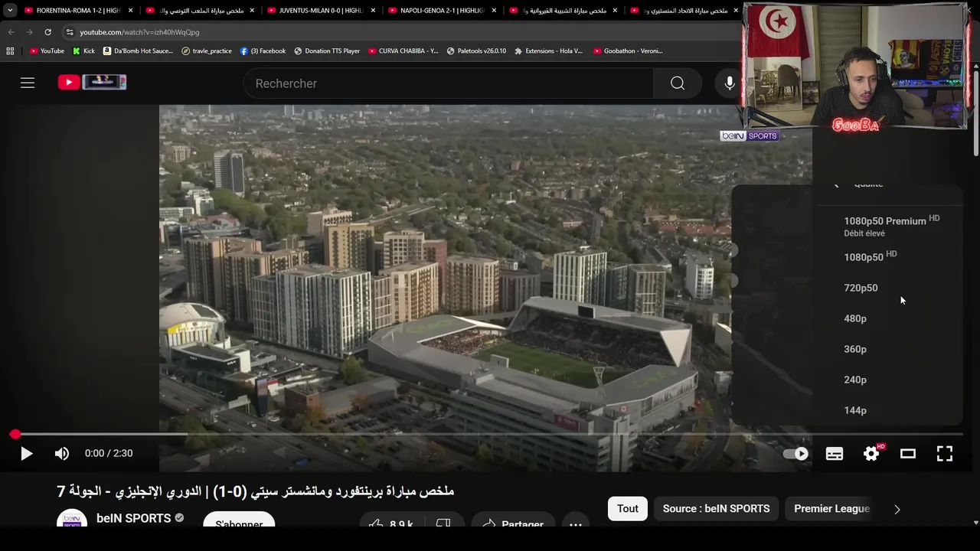
Task: Click the magnifier search button
Action: pyautogui.click(x=678, y=83)
